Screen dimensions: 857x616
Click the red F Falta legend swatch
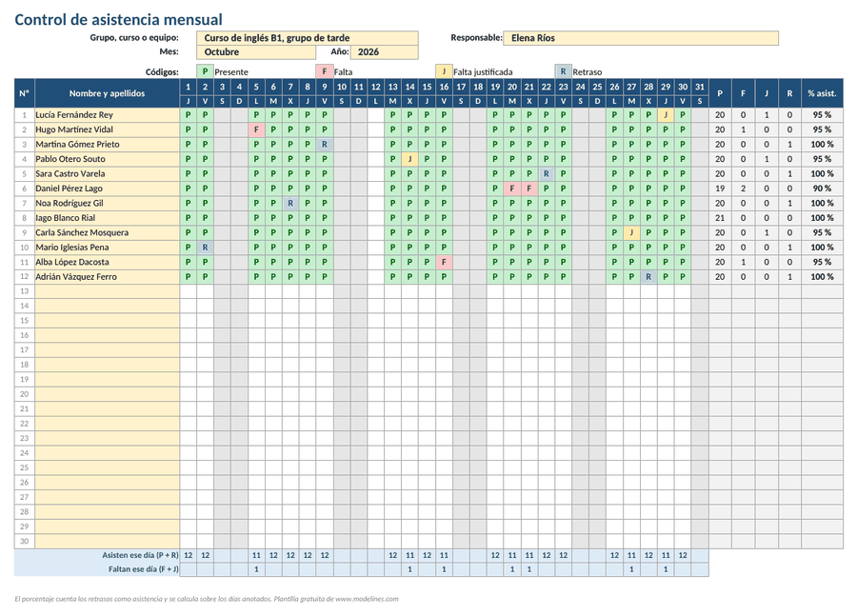[x=324, y=71]
